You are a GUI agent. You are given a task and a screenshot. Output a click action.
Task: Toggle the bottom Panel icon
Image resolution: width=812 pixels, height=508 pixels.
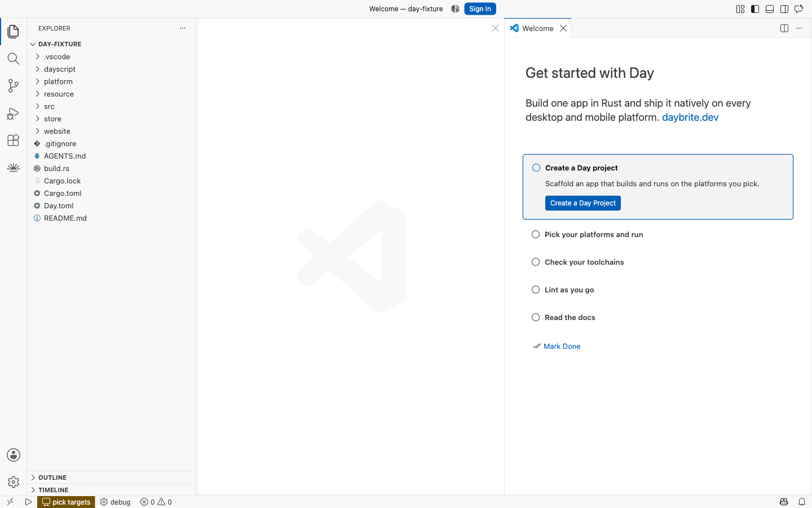point(770,9)
